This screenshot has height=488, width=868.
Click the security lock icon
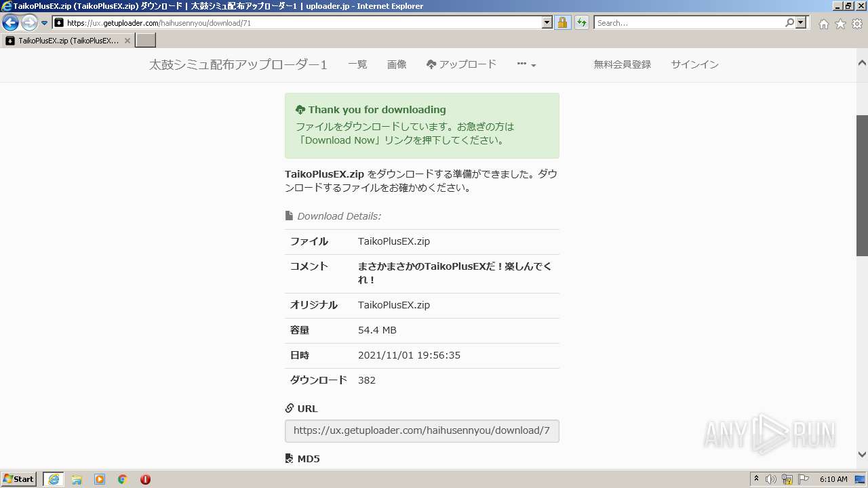tap(562, 23)
